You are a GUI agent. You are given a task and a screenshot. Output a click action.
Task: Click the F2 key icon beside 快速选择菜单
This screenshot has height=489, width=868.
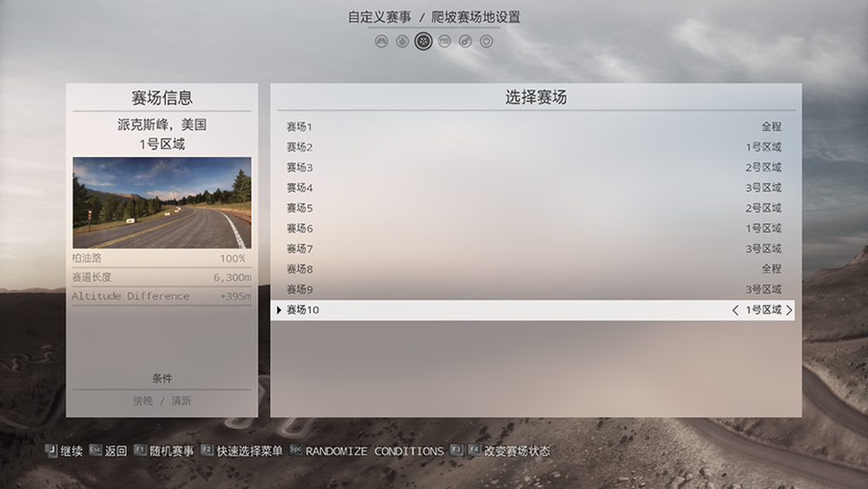(x=207, y=450)
